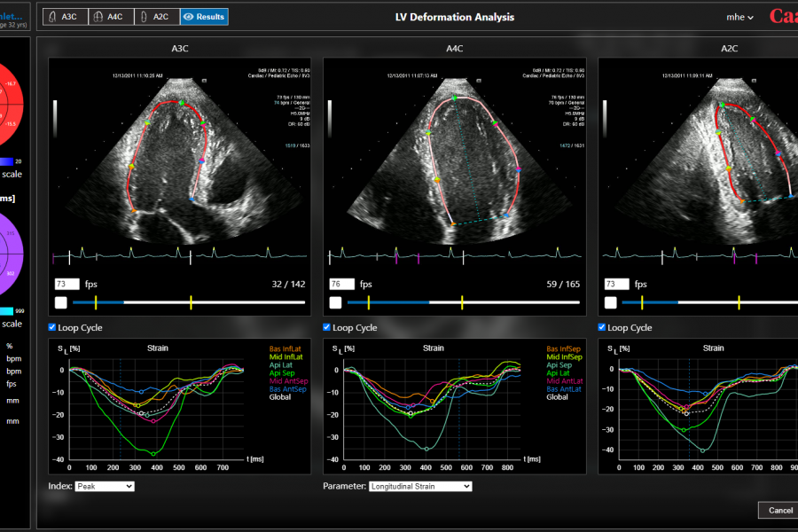
Task: Click the green apex contour point in A4C
Action: (x=455, y=98)
